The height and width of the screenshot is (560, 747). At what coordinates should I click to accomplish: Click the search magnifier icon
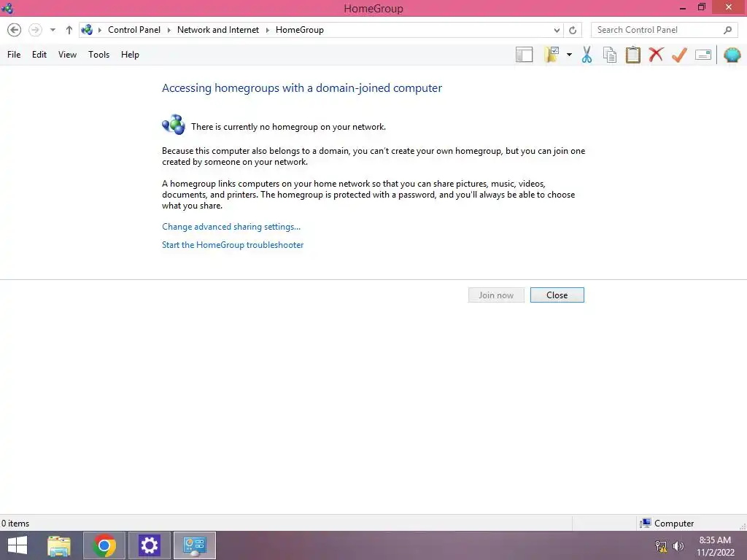pyautogui.click(x=727, y=30)
